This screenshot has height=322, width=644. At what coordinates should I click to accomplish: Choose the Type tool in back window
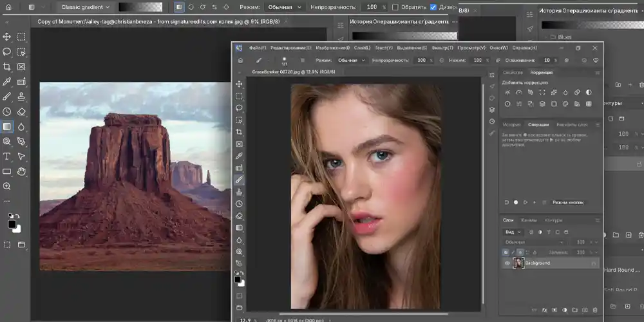tap(7, 156)
